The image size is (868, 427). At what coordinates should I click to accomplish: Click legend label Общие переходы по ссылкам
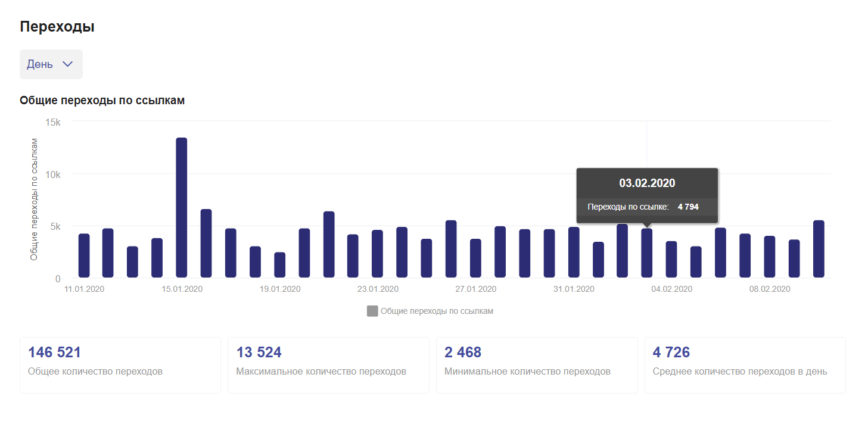pos(437,311)
